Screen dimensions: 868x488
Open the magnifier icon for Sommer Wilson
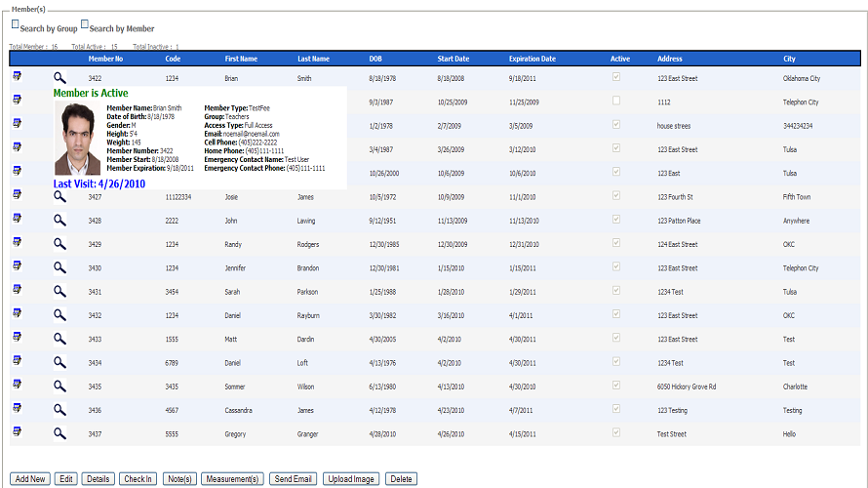coord(59,386)
